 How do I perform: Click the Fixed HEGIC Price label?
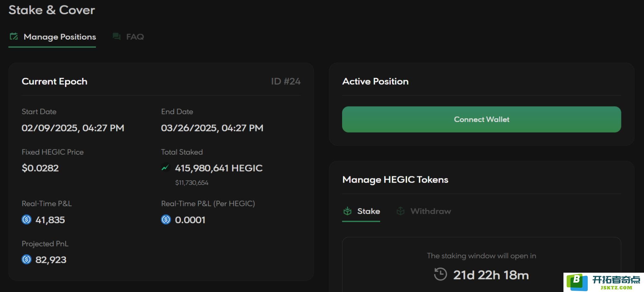pyautogui.click(x=53, y=152)
